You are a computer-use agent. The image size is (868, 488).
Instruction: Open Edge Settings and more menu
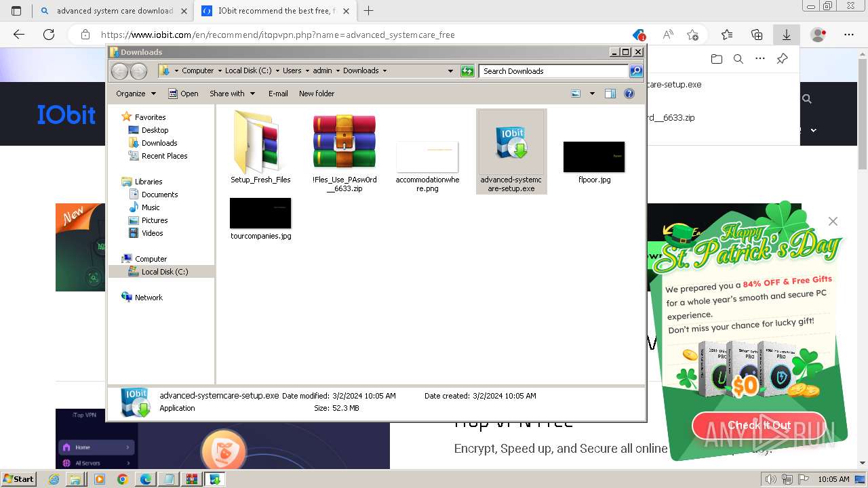point(849,35)
